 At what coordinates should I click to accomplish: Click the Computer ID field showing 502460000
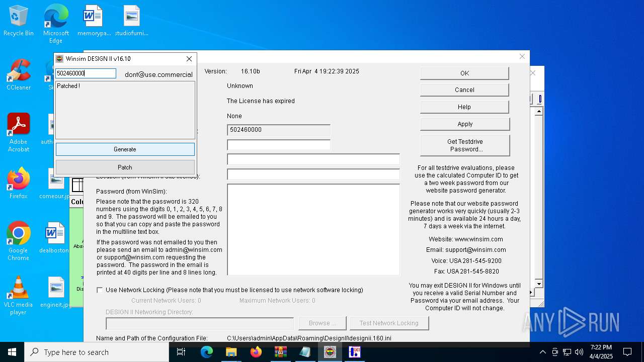pos(279,130)
